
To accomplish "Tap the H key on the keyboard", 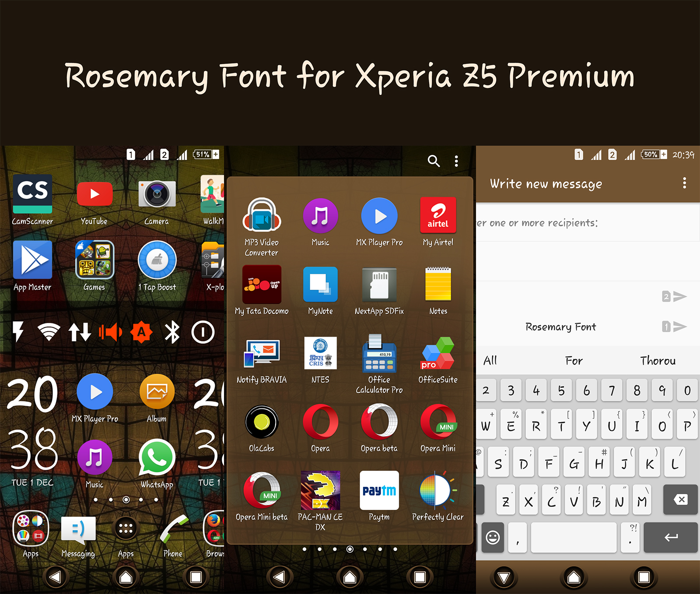I will point(599,462).
